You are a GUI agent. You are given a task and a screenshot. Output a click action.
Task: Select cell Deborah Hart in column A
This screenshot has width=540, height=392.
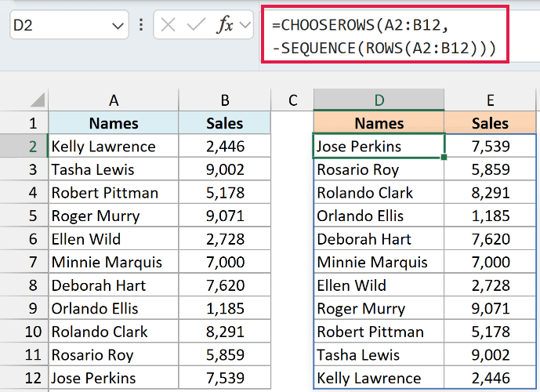coord(114,285)
